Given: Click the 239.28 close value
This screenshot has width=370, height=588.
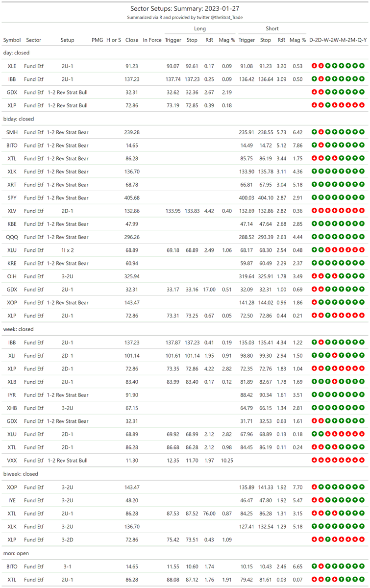Looking at the screenshot, I should click(132, 132).
